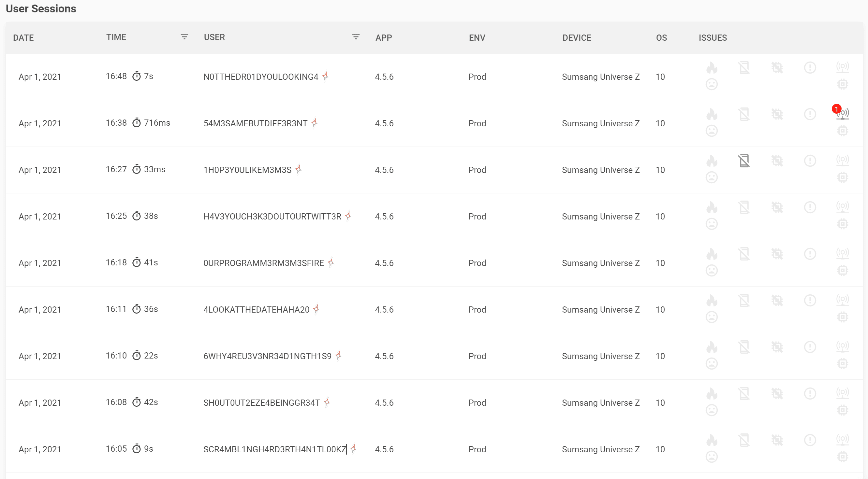Click the fire icon in the 16:08 row
The height and width of the screenshot is (479, 868).
point(712,393)
